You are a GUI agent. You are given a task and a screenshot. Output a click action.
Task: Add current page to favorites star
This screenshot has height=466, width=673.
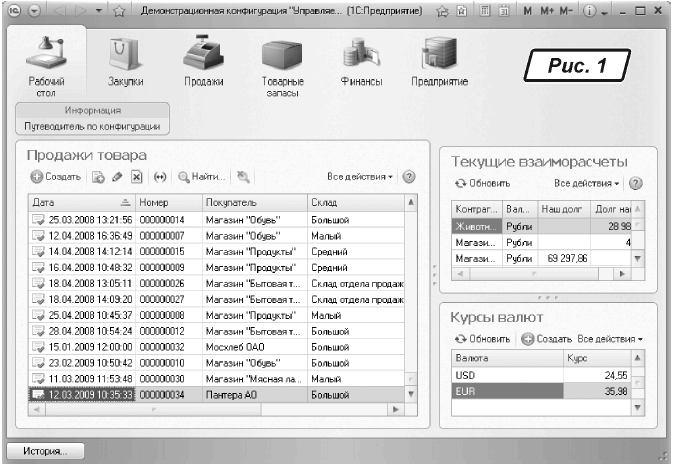[x=118, y=10]
